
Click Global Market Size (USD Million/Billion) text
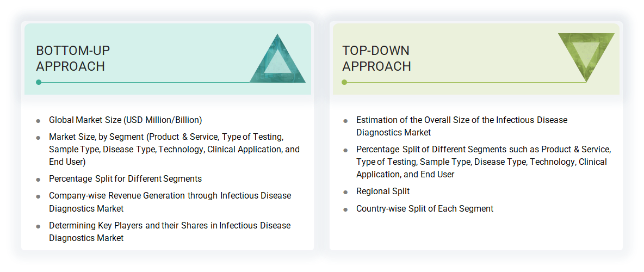[x=125, y=120]
